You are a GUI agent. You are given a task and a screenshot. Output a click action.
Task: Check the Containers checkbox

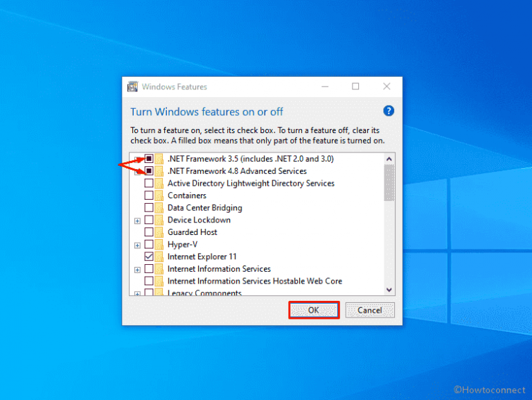point(149,195)
